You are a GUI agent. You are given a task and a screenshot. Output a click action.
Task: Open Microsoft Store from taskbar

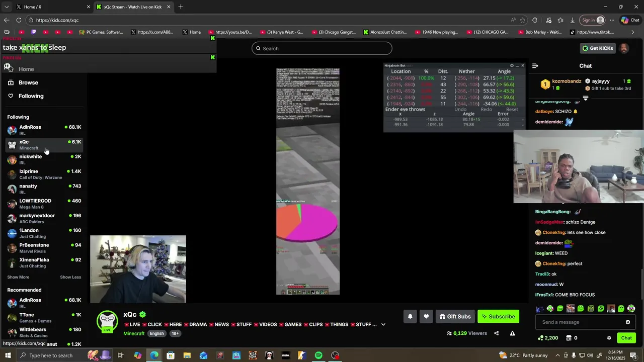pyautogui.click(x=171, y=355)
